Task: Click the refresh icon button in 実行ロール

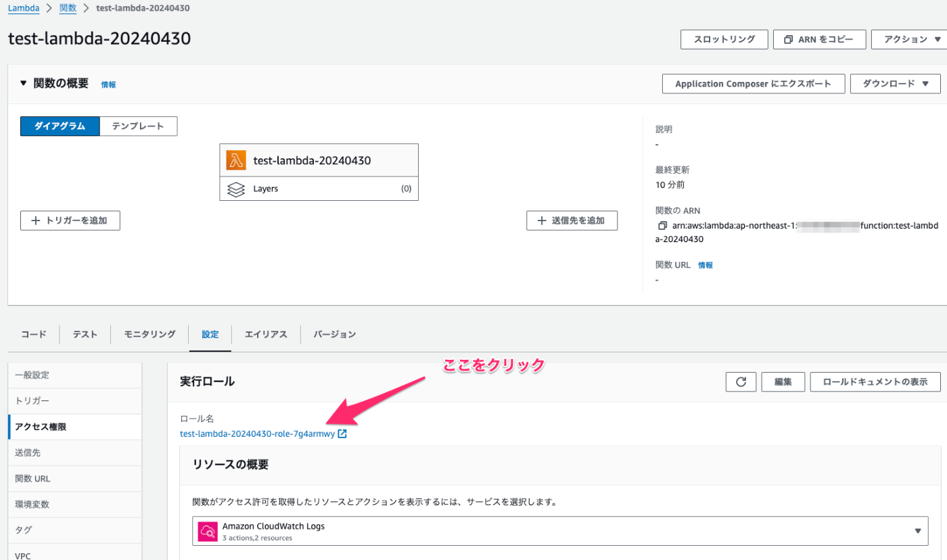Action: [x=741, y=381]
